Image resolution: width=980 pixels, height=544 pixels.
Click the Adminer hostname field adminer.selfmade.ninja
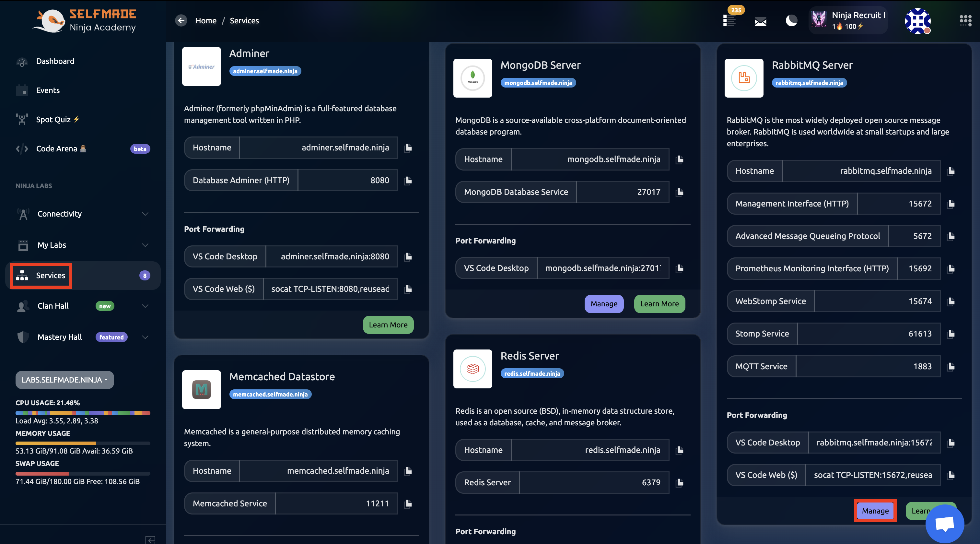319,148
